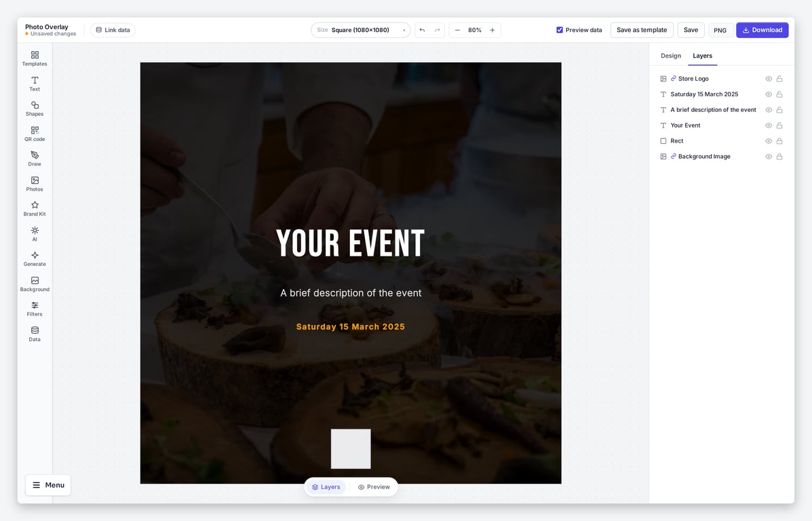Zoom out with the minus button
The width and height of the screenshot is (812, 521).
457,30
